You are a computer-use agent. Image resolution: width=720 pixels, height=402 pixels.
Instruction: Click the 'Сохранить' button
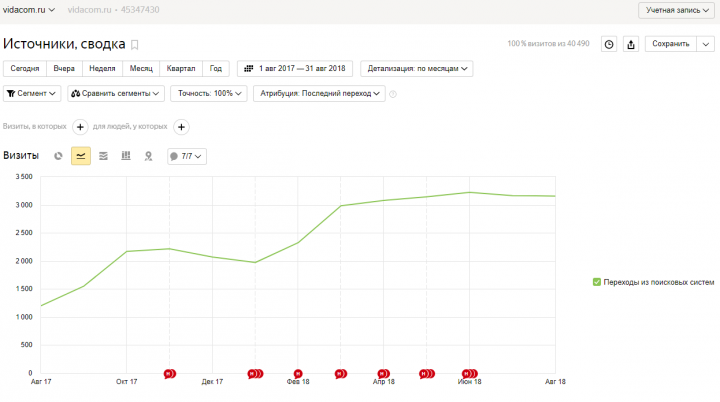tap(671, 44)
